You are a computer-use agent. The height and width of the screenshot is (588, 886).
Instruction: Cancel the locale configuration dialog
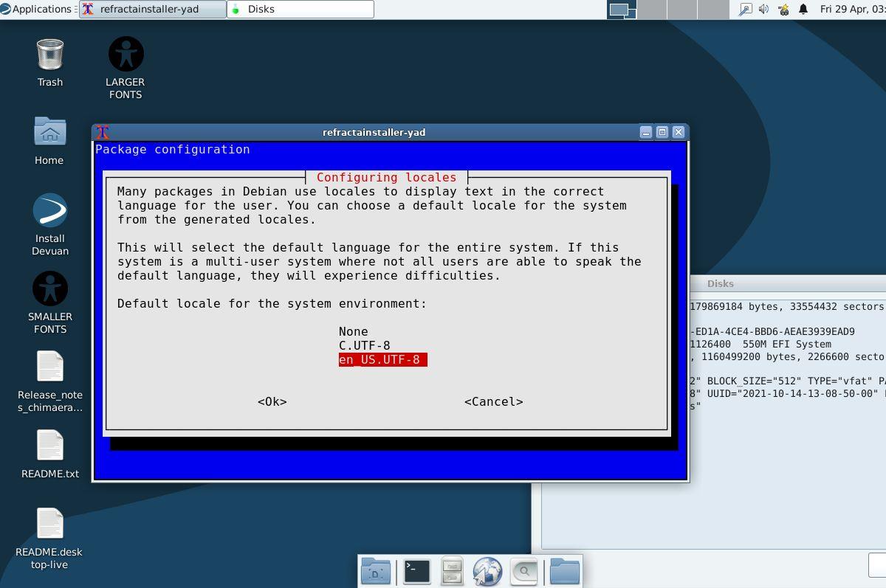[493, 401]
